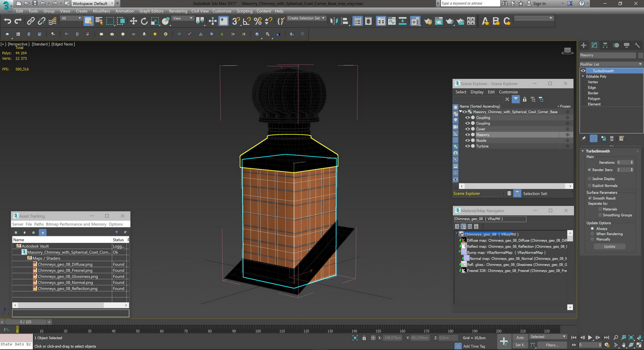The width and height of the screenshot is (644, 350).
Task: Toggle visibility of Cover object
Action: pyautogui.click(x=467, y=129)
